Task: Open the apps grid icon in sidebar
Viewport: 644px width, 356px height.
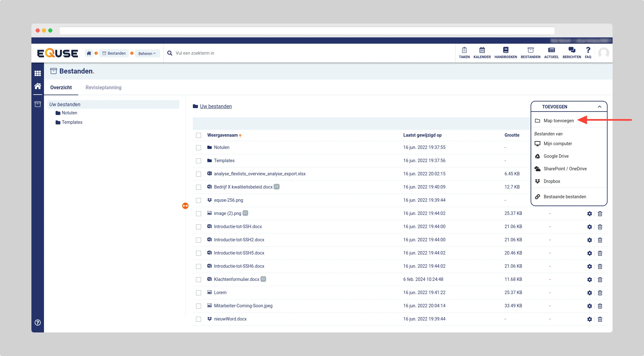Action: 38,73
